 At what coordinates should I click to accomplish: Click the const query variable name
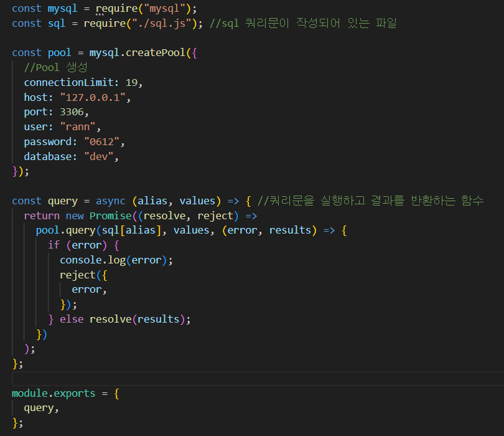[x=63, y=201]
